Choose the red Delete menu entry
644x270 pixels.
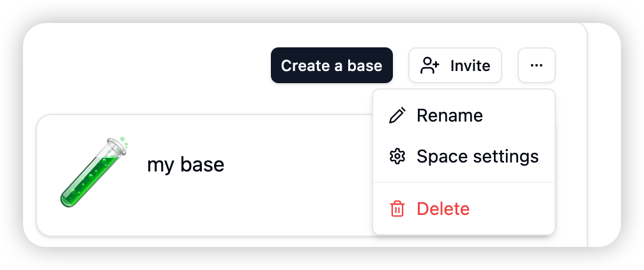pos(464,209)
